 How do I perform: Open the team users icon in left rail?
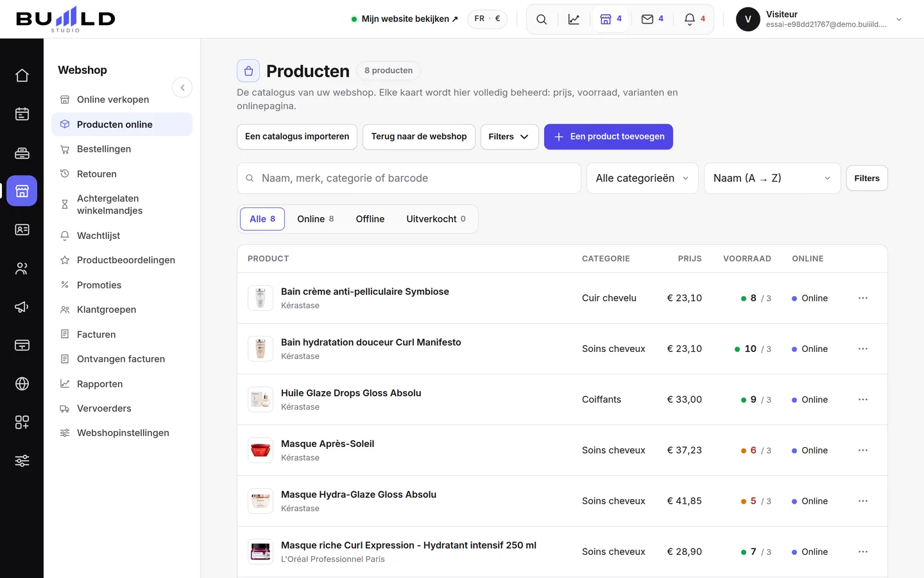[22, 268]
